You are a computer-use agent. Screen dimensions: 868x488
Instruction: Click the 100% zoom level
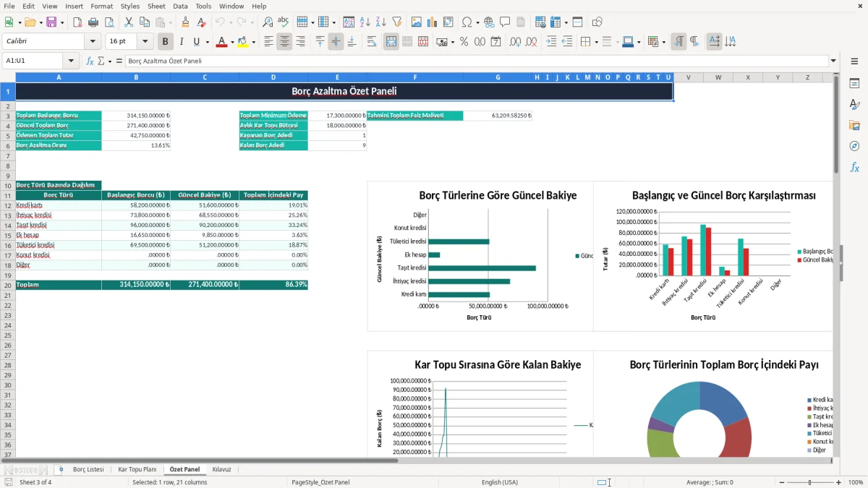coord(856,482)
